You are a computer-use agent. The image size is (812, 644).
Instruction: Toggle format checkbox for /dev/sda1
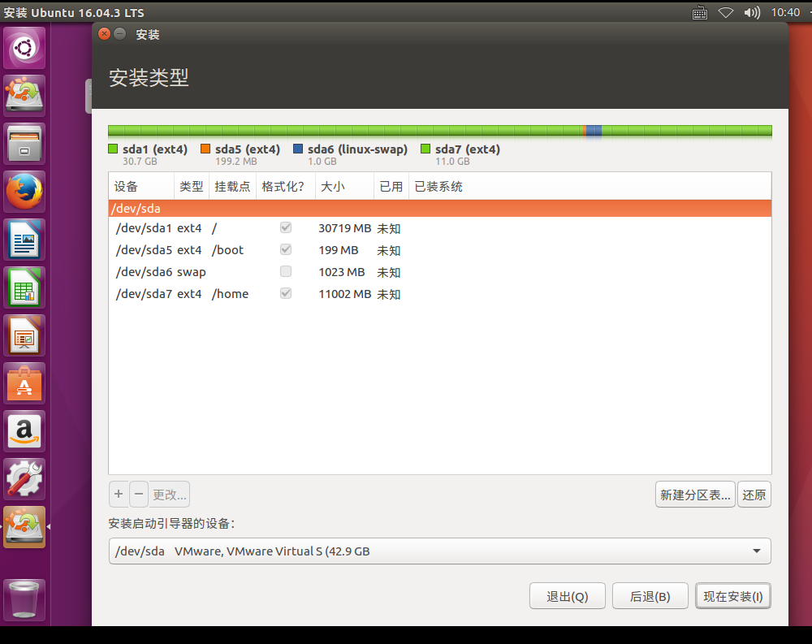(x=285, y=227)
